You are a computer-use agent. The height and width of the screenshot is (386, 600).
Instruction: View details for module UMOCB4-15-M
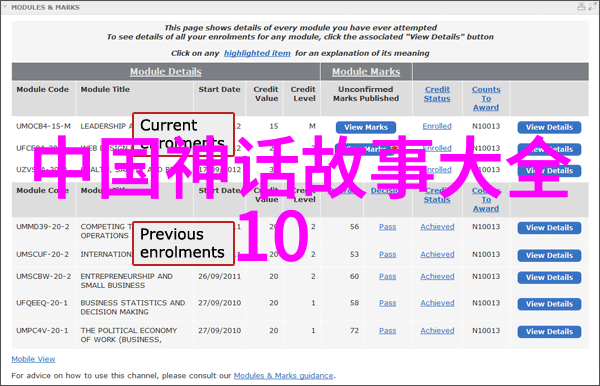pos(549,127)
